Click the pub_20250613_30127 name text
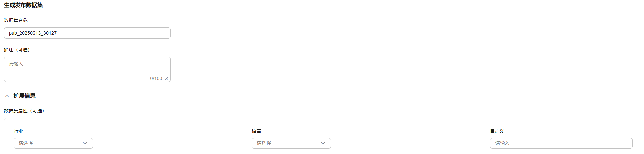This screenshot has width=644, height=154. 33,33
